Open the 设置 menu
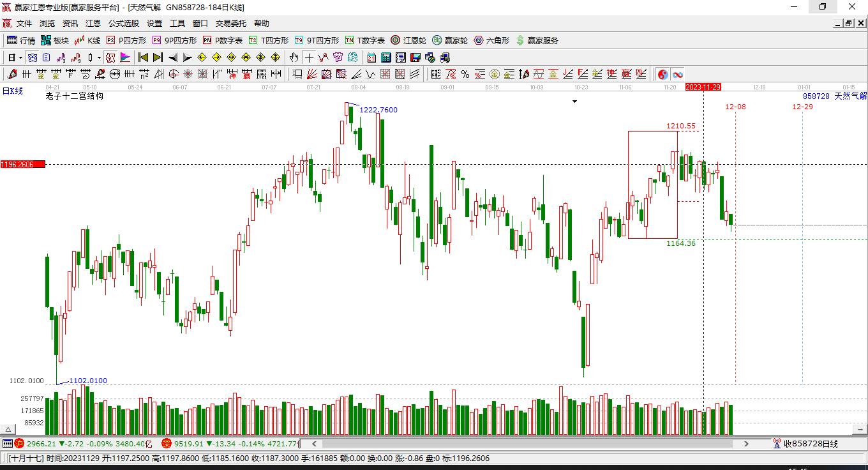 (154, 24)
